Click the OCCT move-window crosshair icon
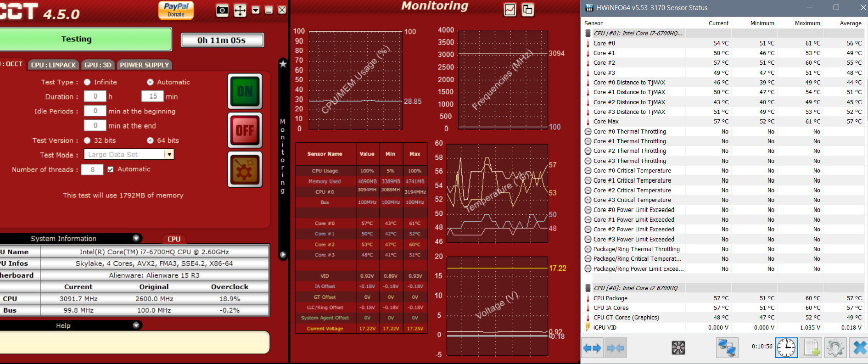 coord(240,10)
